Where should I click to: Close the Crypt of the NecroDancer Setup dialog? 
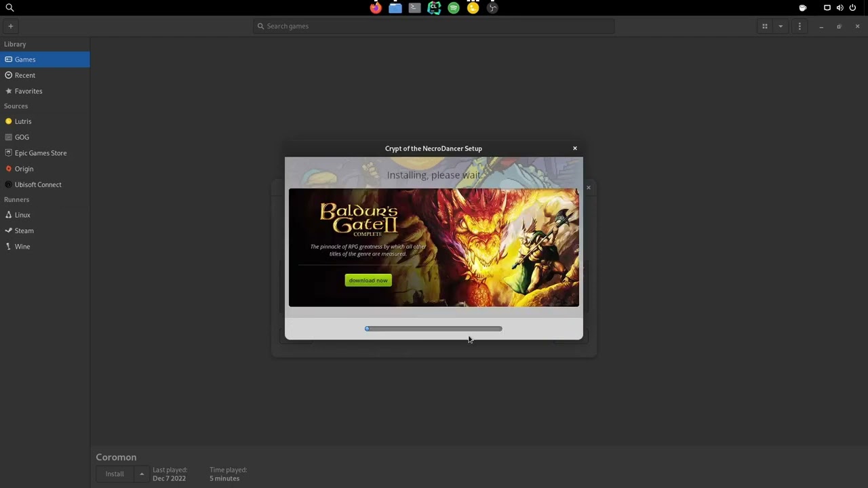[575, 148]
